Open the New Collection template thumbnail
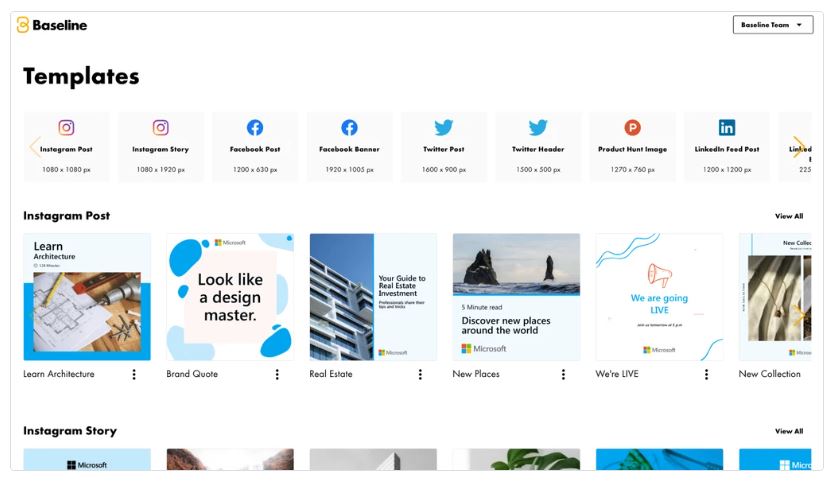The width and height of the screenshot is (837, 483). click(x=775, y=297)
